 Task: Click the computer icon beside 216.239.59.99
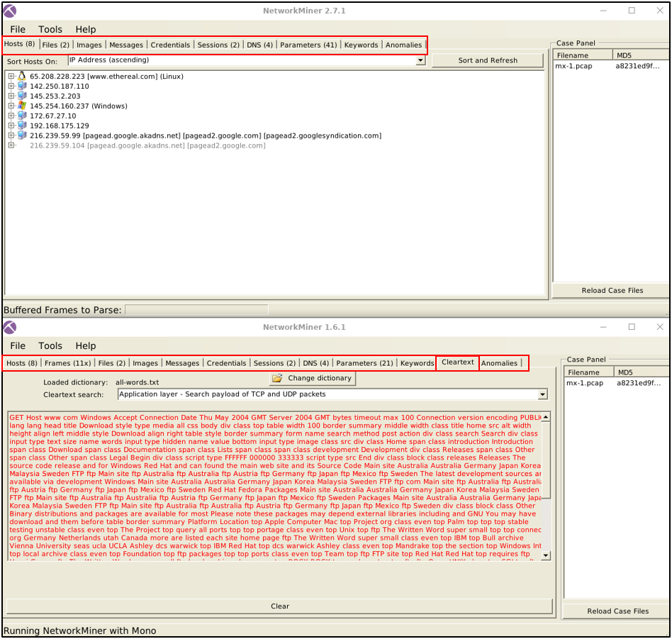22,135
